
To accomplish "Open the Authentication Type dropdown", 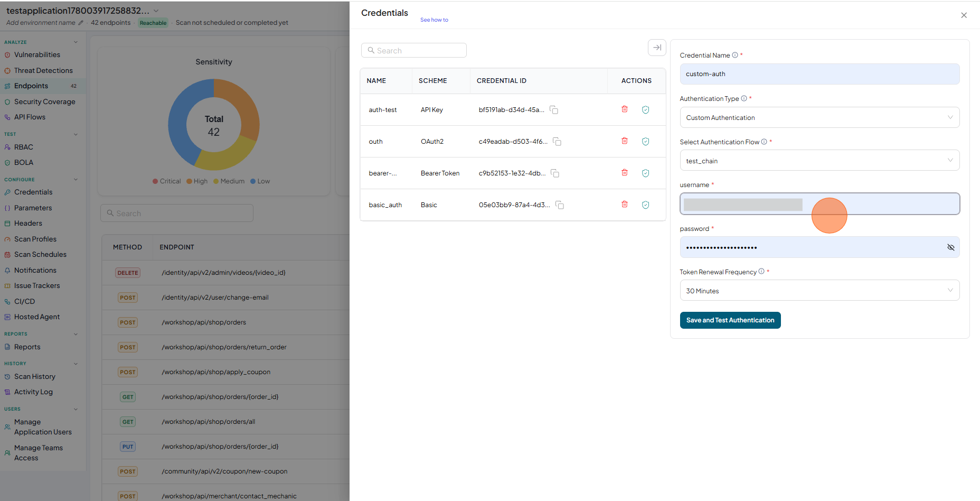I will coord(819,117).
